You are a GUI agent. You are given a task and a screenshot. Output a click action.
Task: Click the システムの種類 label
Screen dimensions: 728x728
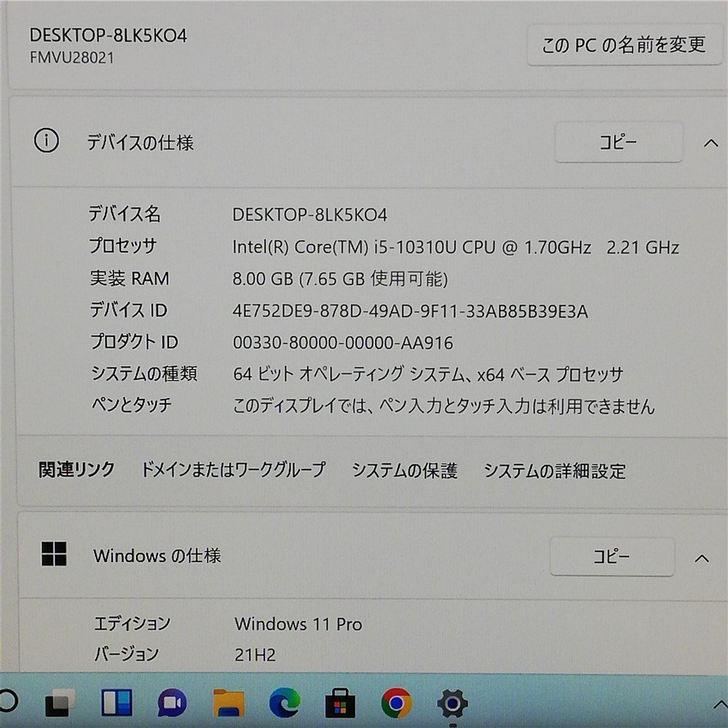144,373
